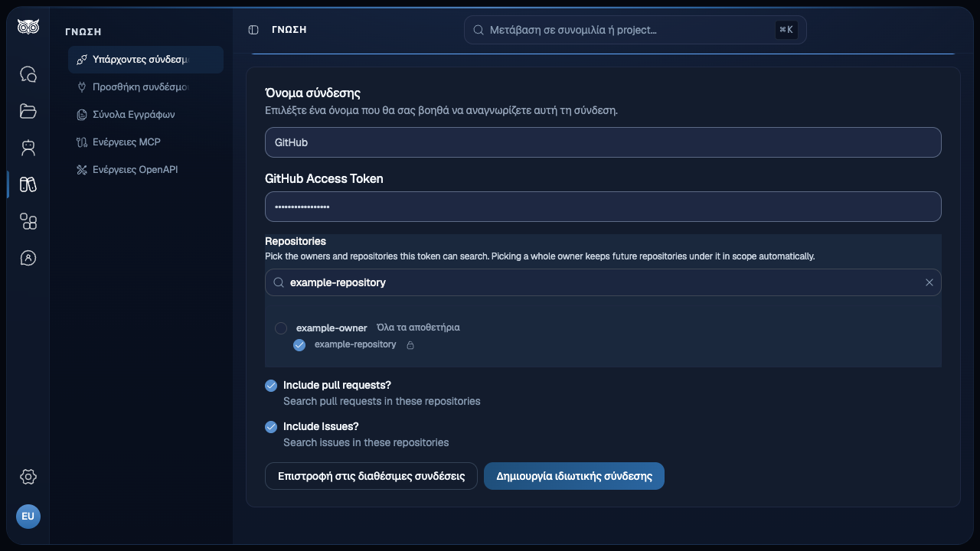Click the Όλα τα αποθετήρια text
980x551 pixels.
pyautogui.click(x=418, y=328)
